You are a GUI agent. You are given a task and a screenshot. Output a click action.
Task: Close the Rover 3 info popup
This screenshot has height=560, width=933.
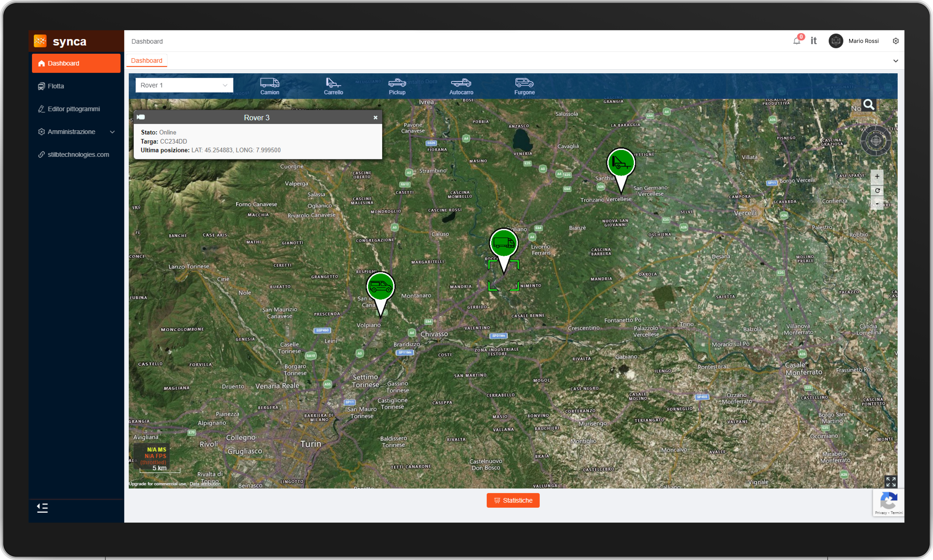375,118
